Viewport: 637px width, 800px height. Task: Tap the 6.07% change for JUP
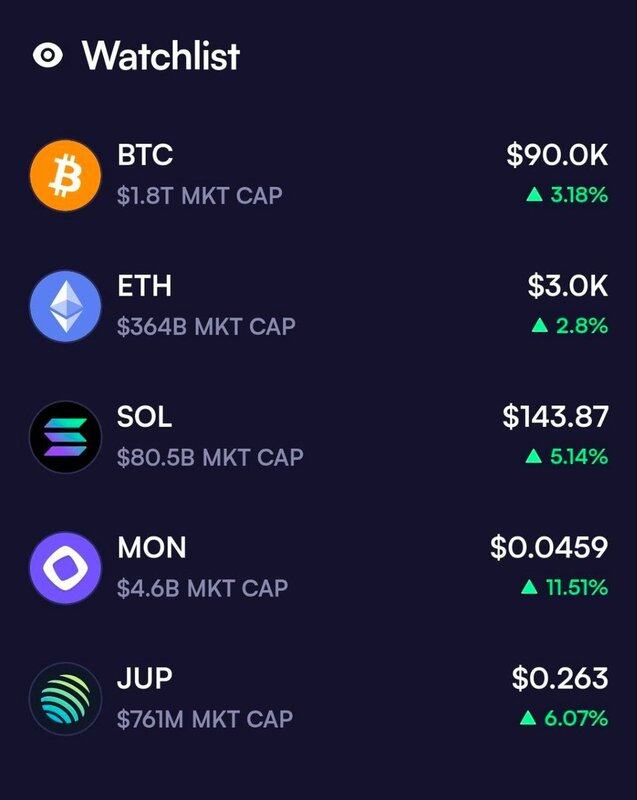coord(576,718)
